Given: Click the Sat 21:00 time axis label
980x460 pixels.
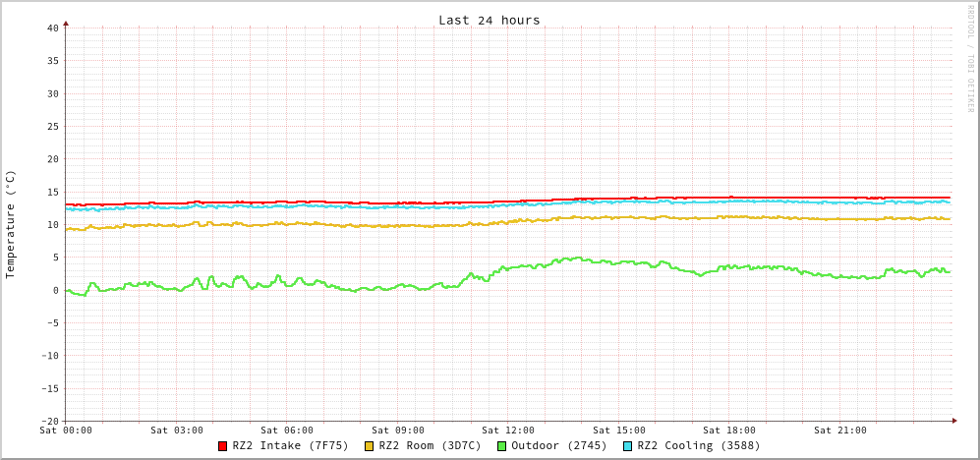Looking at the screenshot, I should point(840,431).
